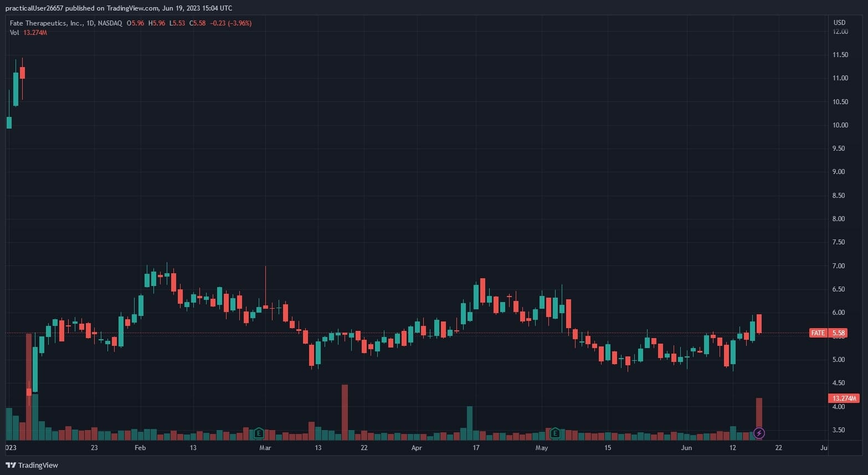
Task: Click the red FATE ticker price tag
Action: (818, 333)
